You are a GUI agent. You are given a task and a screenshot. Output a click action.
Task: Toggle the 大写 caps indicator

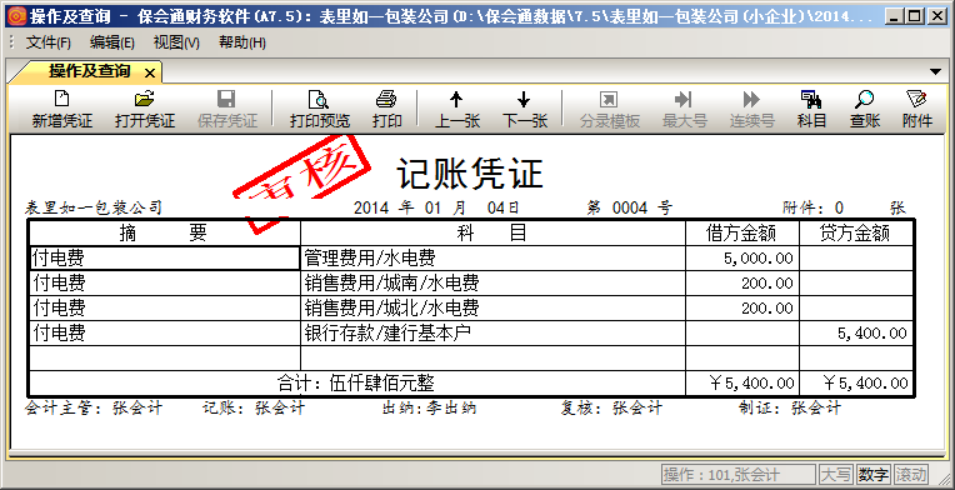pos(836,474)
